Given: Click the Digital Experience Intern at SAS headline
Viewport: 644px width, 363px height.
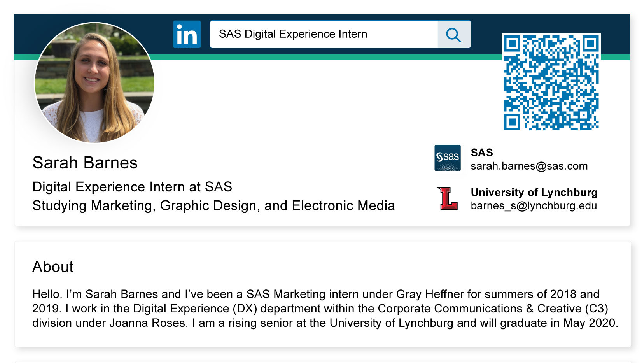Looking at the screenshot, I should [x=132, y=187].
